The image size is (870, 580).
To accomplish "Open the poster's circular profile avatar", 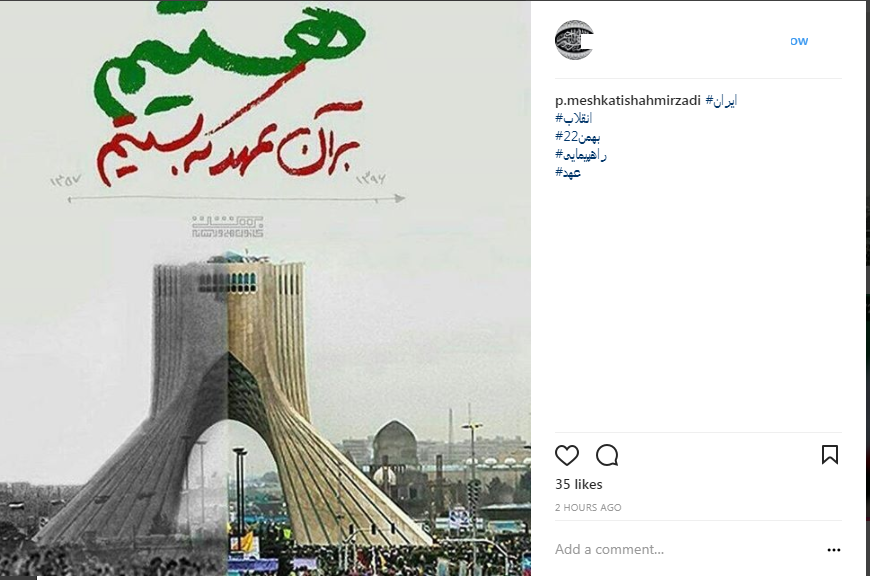I will tap(574, 40).
